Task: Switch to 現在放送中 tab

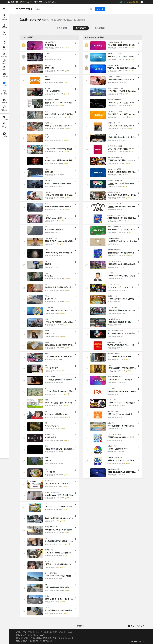Action: pyautogui.click(x=81, y=28)
